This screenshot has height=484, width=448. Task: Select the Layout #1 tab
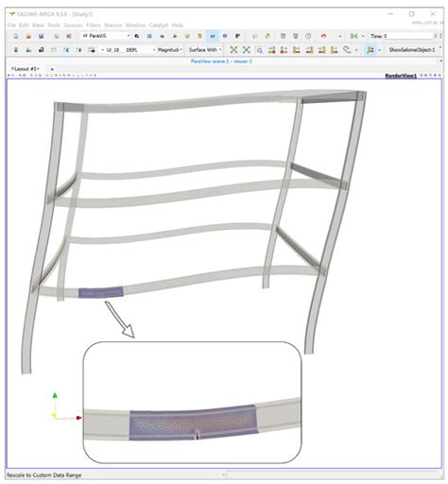25,69
